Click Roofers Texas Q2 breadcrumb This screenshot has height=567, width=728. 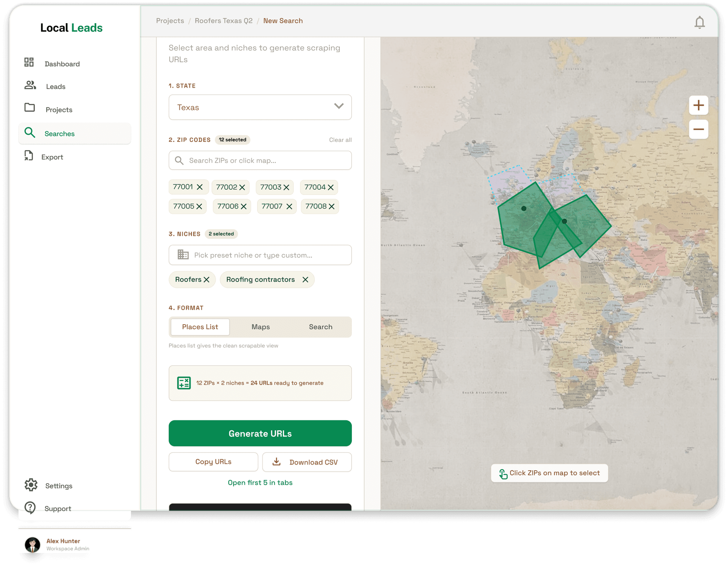(224, 21)
